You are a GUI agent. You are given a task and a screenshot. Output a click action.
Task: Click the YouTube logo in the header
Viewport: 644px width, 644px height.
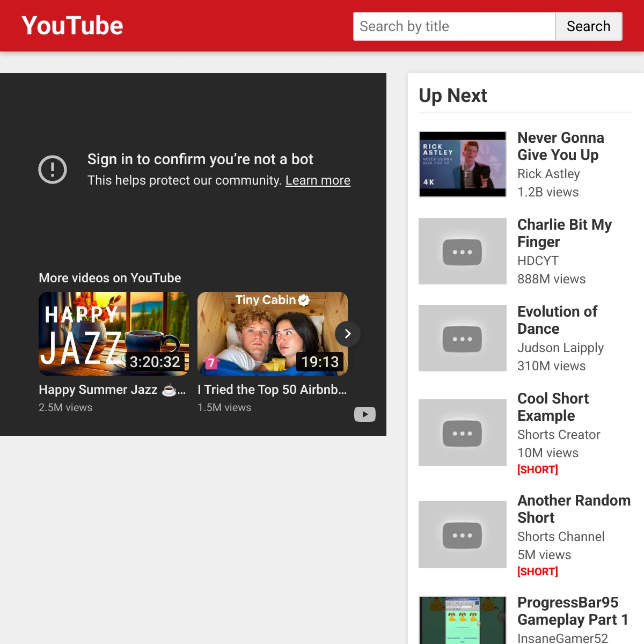pos(72,26)
